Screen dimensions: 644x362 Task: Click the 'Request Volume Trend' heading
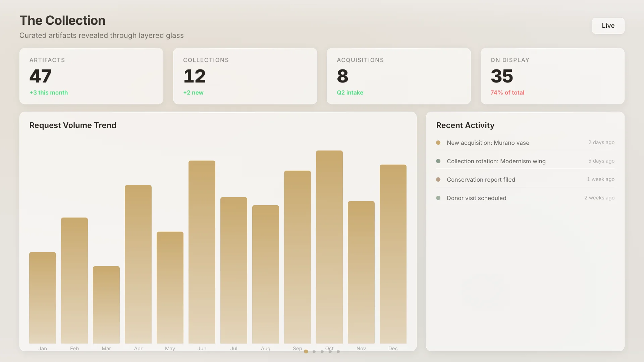pos(73,125)
